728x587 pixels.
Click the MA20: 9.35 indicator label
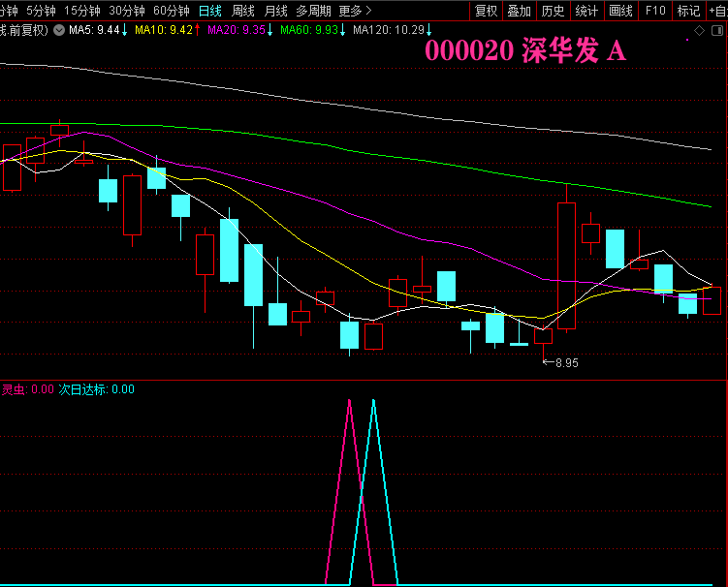click(x=240, y=30)
